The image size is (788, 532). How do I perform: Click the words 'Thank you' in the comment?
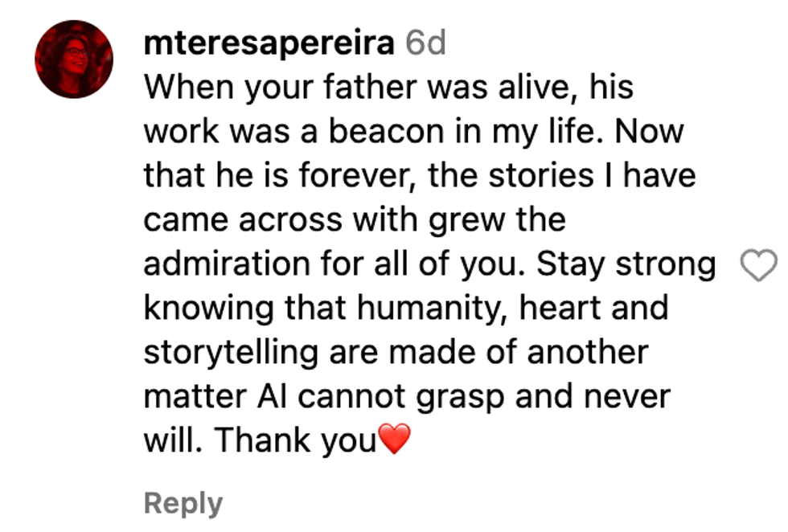(295, 440)
